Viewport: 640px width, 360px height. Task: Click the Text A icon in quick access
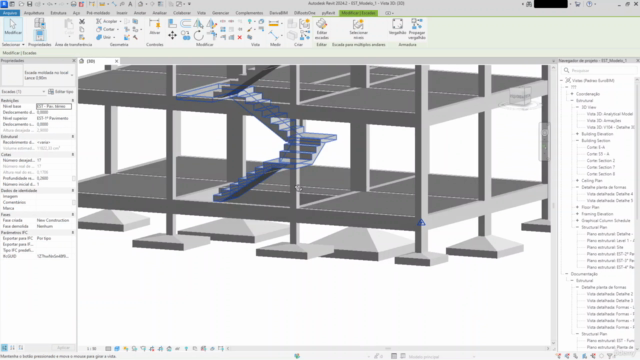(x=130, y=4)
